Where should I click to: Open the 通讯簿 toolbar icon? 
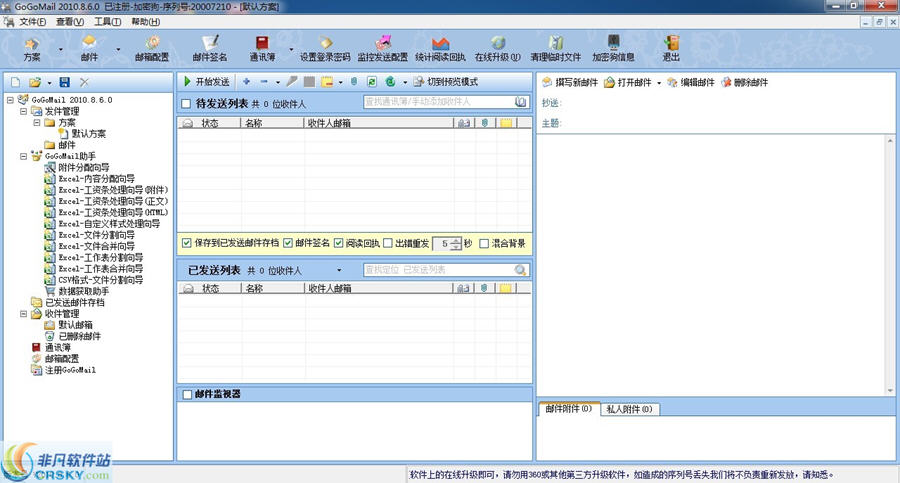(262, 49)
